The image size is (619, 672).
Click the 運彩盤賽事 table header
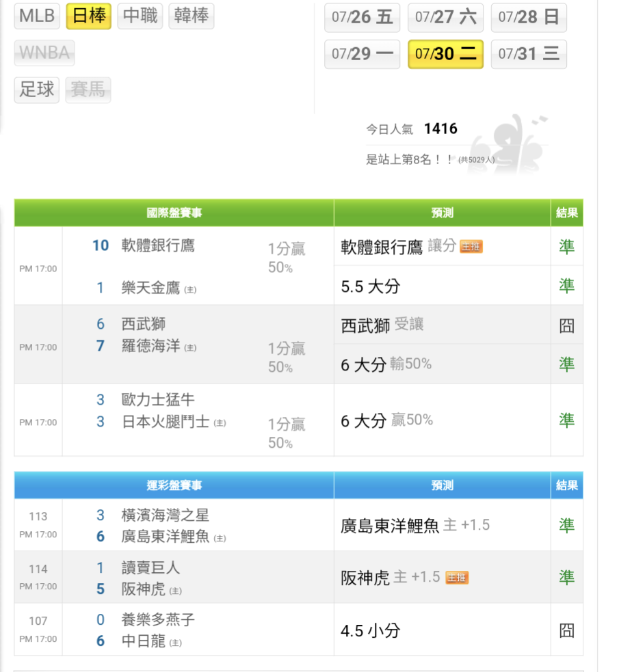[x=174, y=485]
